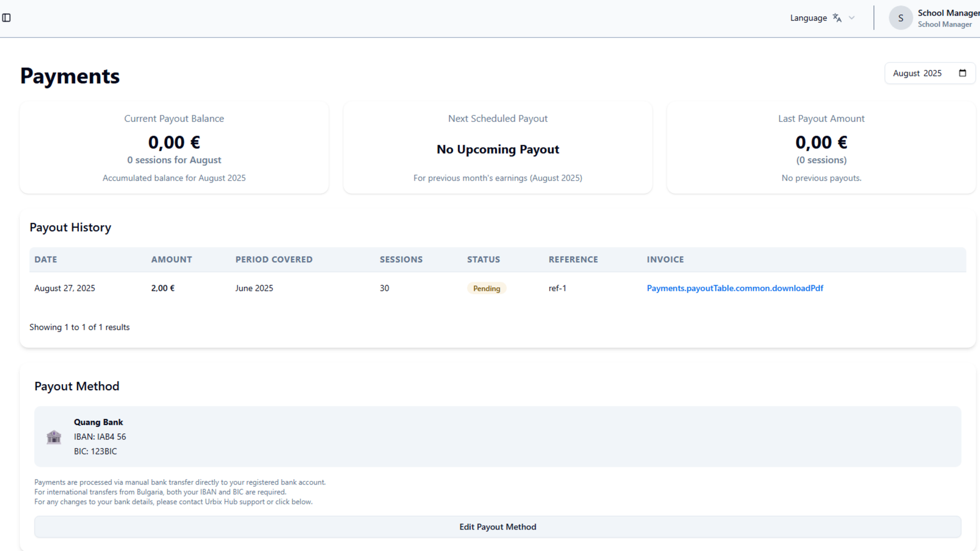The image size is (980, 551).
Task: Open the School Manager profile name
Action: [x=947, y=13]
